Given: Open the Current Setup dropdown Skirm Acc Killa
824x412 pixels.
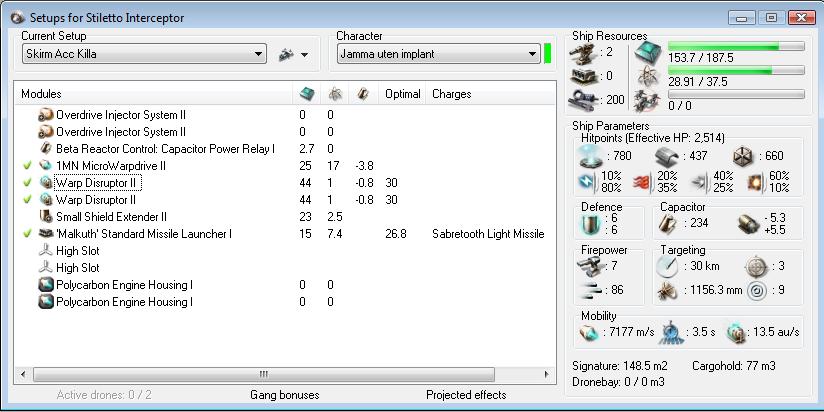Looking at the screenshot, I should 144,54.
